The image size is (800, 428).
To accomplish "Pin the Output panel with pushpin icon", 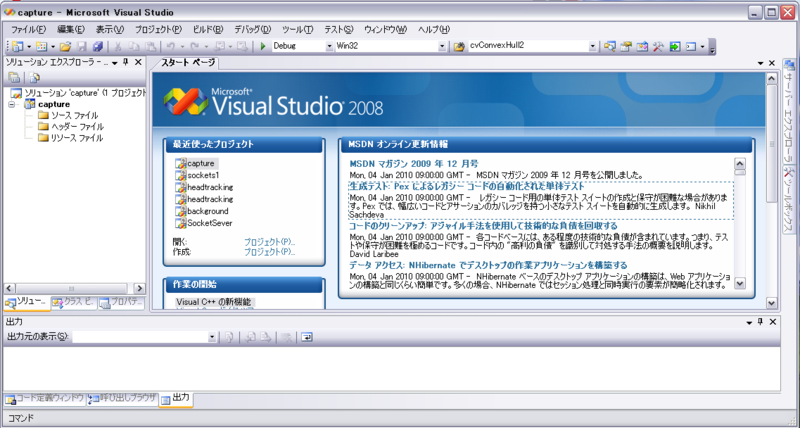I will point(761,322).
